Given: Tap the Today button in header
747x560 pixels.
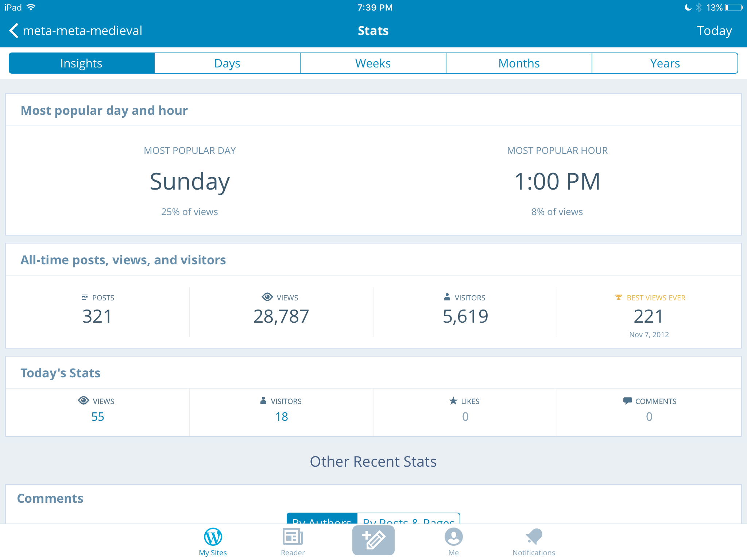Looking at the screenshot, I should tap(714, 31).
